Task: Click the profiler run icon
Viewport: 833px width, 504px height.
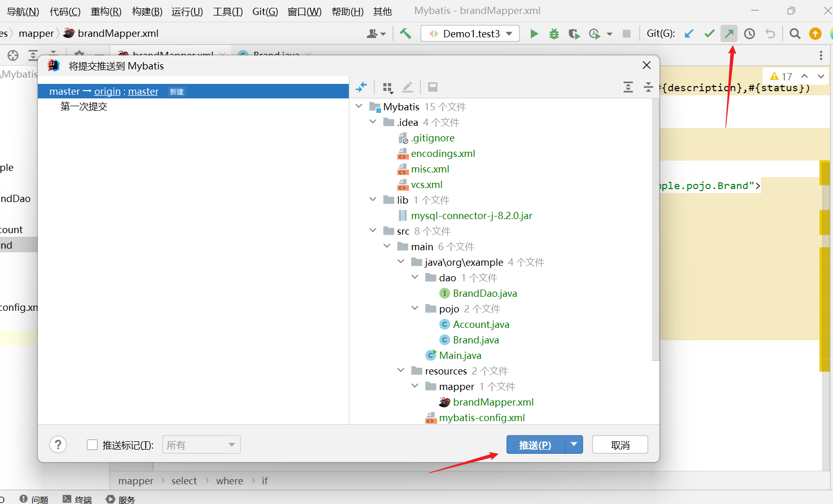Action: pos(595,34)
